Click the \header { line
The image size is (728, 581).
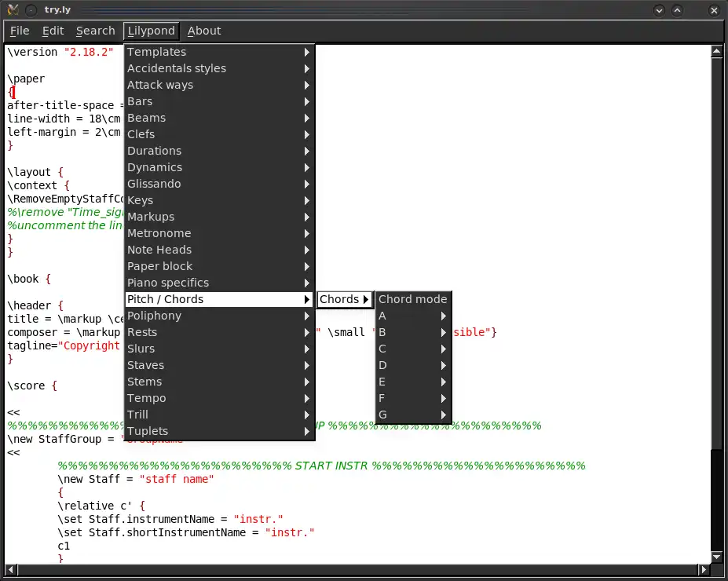coord(35,305)
